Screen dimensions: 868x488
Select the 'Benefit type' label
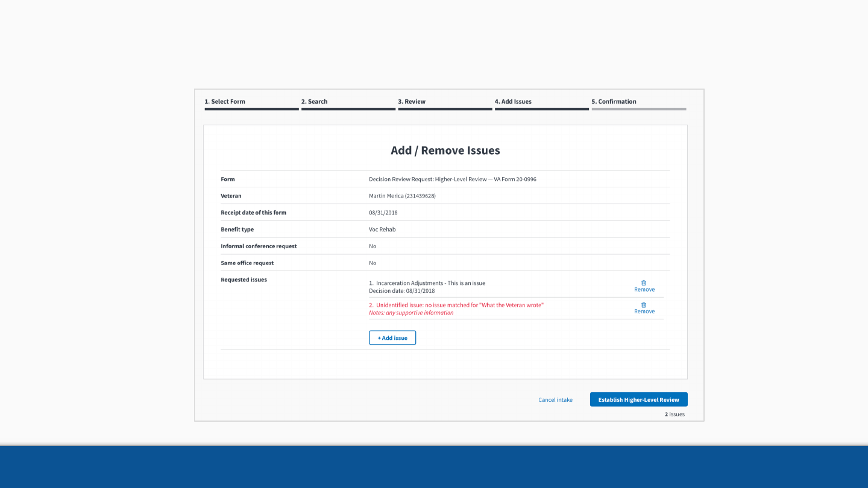(237, 230)
